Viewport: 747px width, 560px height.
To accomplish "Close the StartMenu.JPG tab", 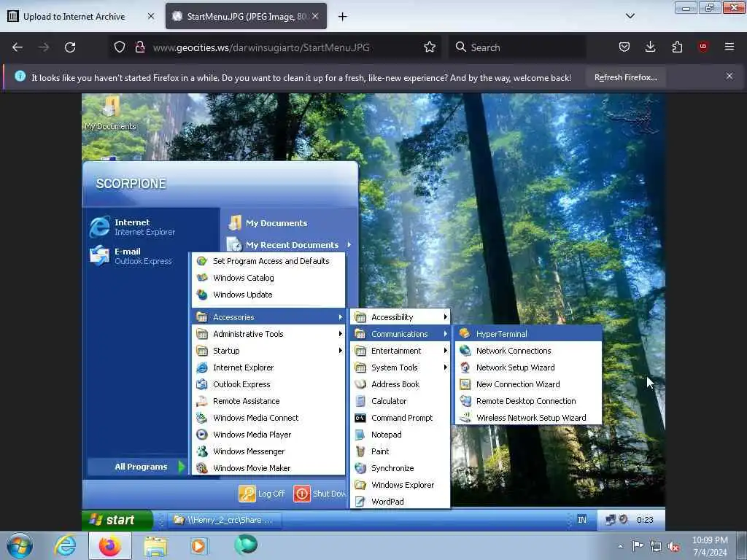I will click(x=315, y=16).
